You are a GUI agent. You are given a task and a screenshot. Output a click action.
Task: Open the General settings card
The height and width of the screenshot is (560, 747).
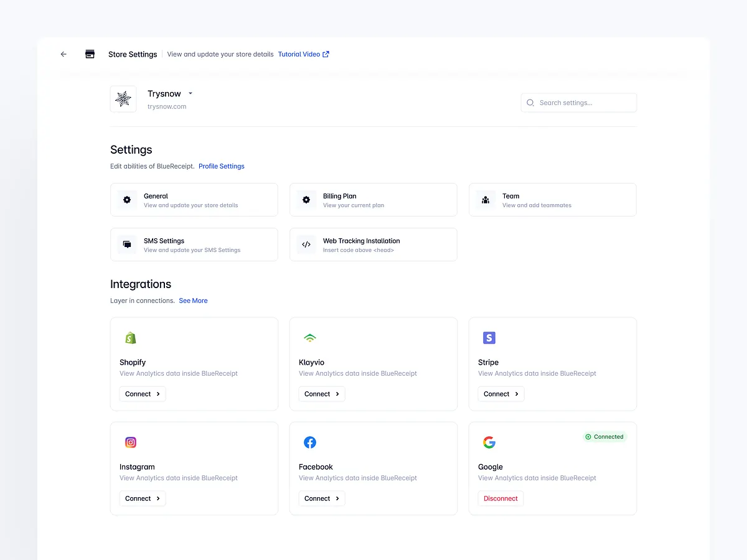click(x=194, y=200)
